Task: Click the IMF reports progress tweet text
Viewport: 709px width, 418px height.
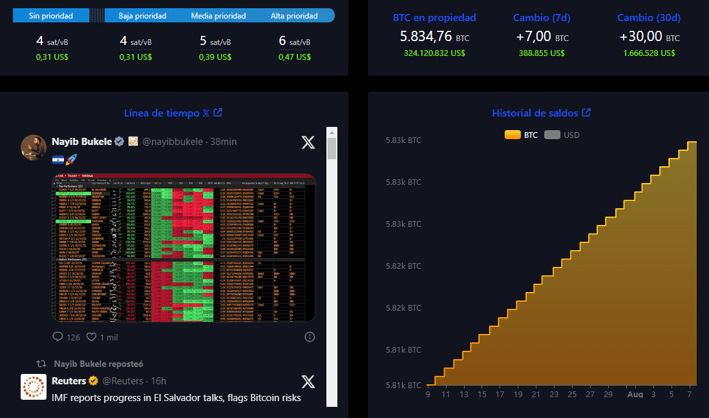Action: tap(176, 398)
